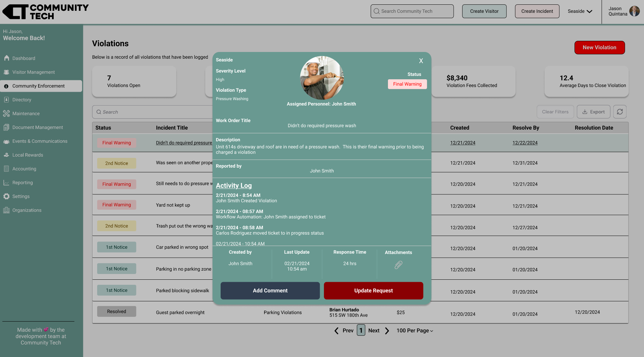Click the Export button label
The image size is (644, 357).
(x=597, y=112)
